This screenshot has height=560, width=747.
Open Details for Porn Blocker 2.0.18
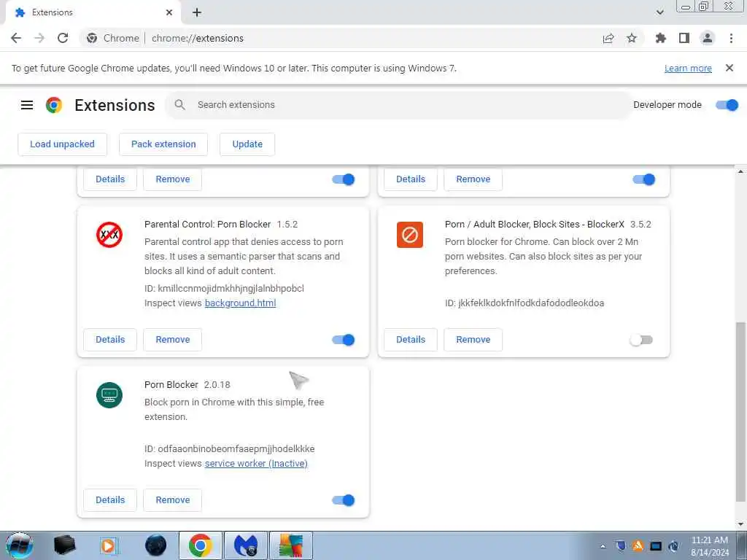(x=110, y=500)
